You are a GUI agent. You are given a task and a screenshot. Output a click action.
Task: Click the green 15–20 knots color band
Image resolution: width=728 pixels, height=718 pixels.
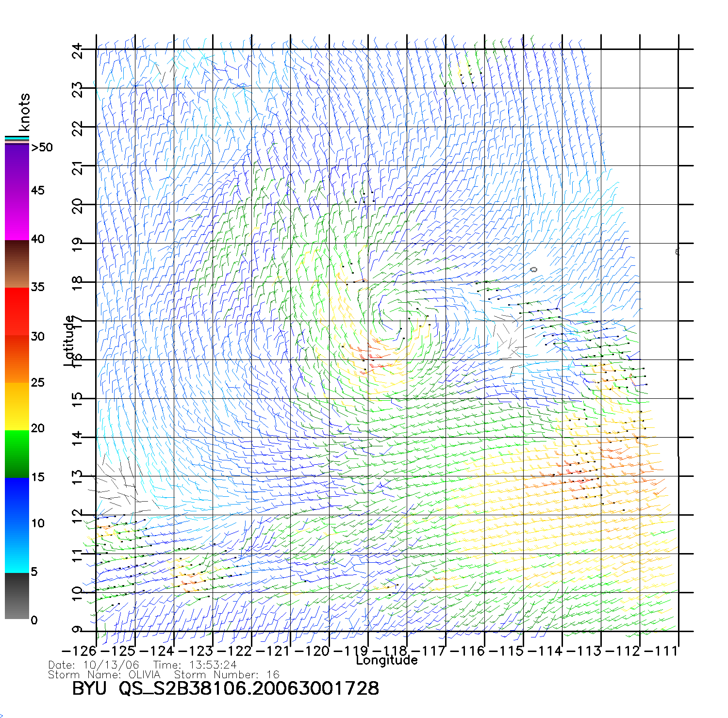[17, 454]
